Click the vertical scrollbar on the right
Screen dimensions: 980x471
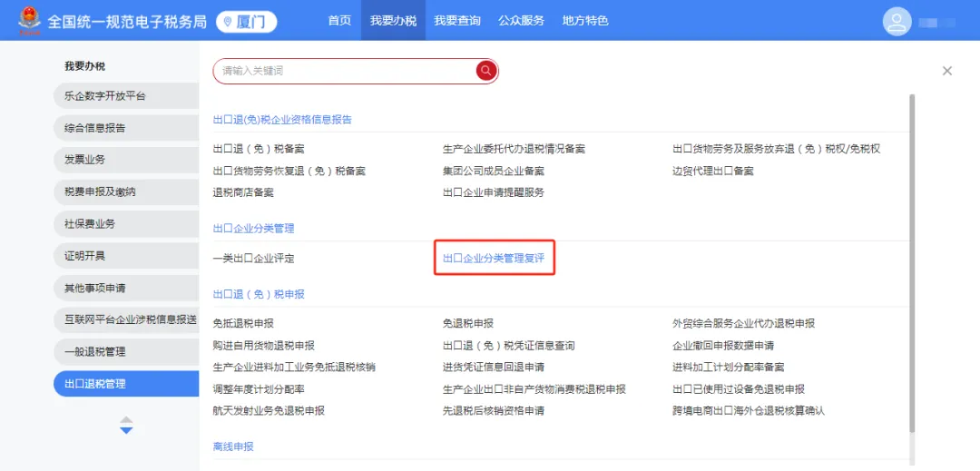pyautogui.click(x=912, y=272)
